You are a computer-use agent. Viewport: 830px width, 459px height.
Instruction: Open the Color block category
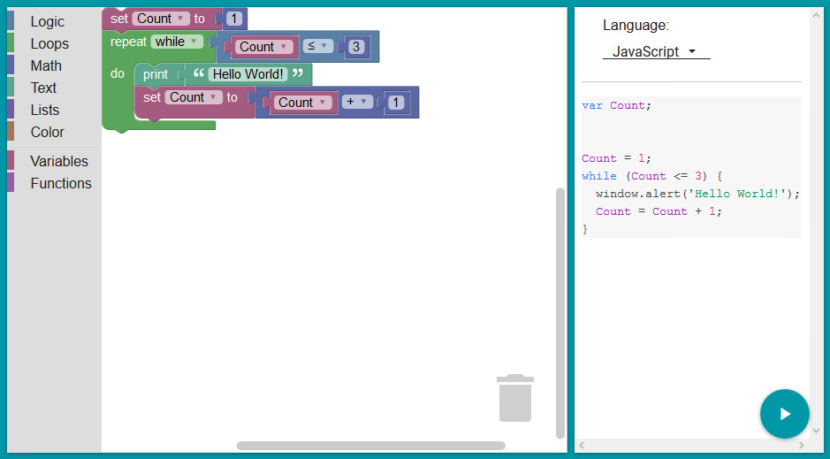(x=47, y=132)
